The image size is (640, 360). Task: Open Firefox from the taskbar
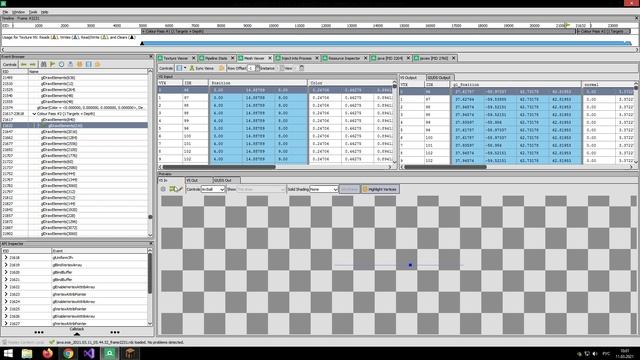point(48,353)
